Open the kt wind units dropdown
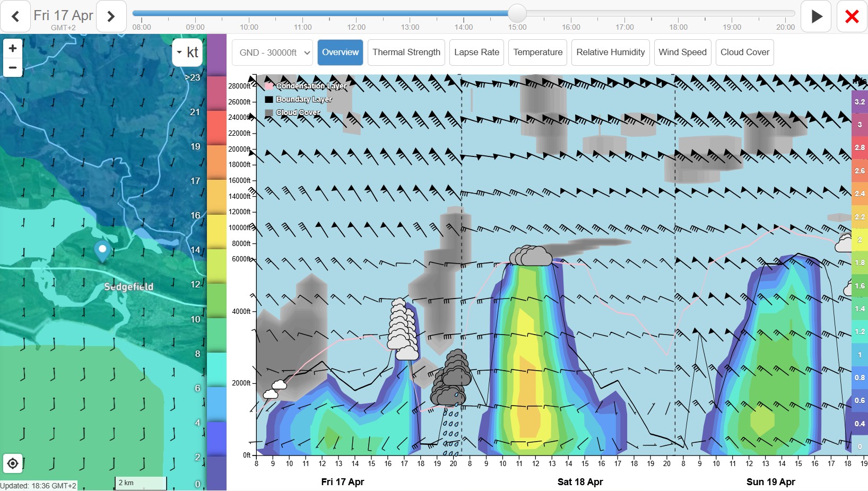The width and height of the screenshot is (868, 491). pyautogui.click(x=187, y=52)
